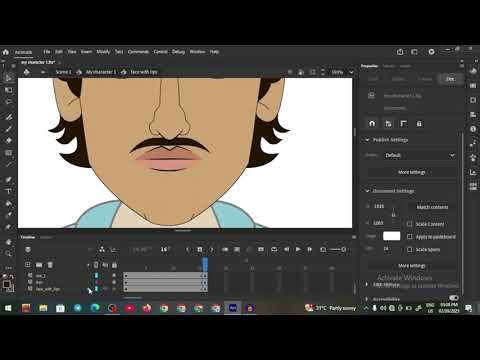Image resolution: width=480 pixels, height=360 pixels.
Task: Click More settings under Publish Settings
Action: [412, 172]
